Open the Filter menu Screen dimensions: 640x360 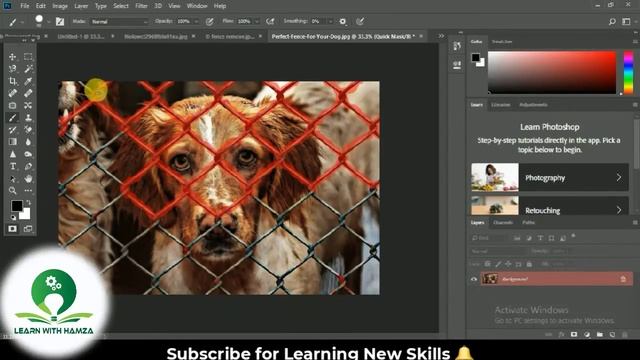(141, 6)
